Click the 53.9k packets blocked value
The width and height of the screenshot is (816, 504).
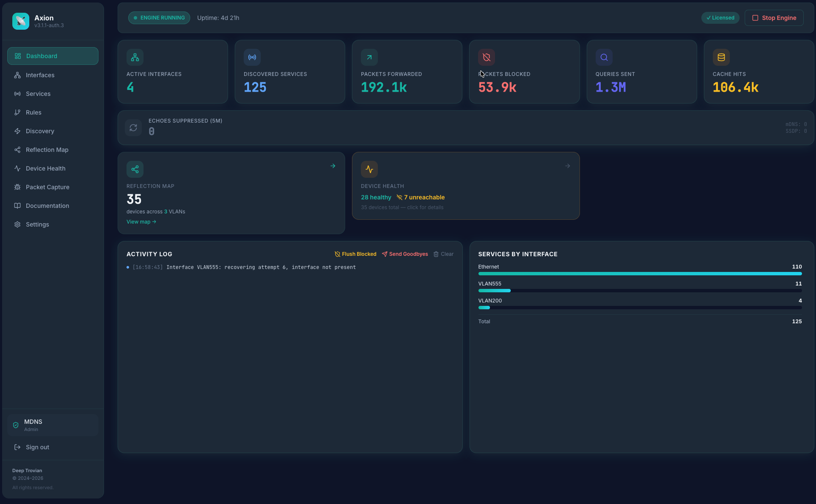pos(497,87)
